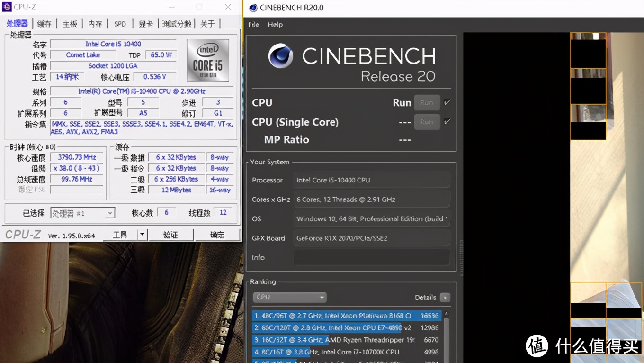The width and height of the screenshot is (644, 363).
Task: Select the Xeon CPU E7-4890 v2 ranking entry
Action: click(x=347, y=328)
